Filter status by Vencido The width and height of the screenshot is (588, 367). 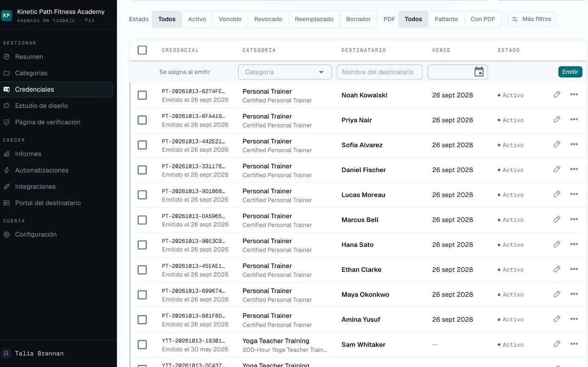pyautogui.click(x=230, y=19)
